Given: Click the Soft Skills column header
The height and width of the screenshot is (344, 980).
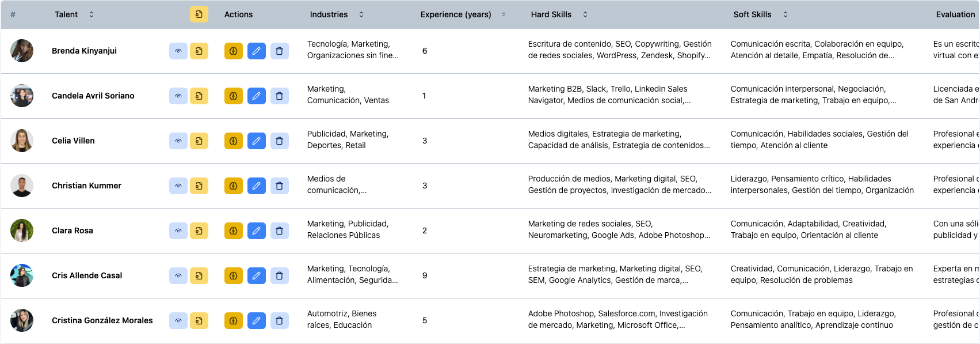Looking at the screenshot, I should pyautogui.click(x=752, y=14).
